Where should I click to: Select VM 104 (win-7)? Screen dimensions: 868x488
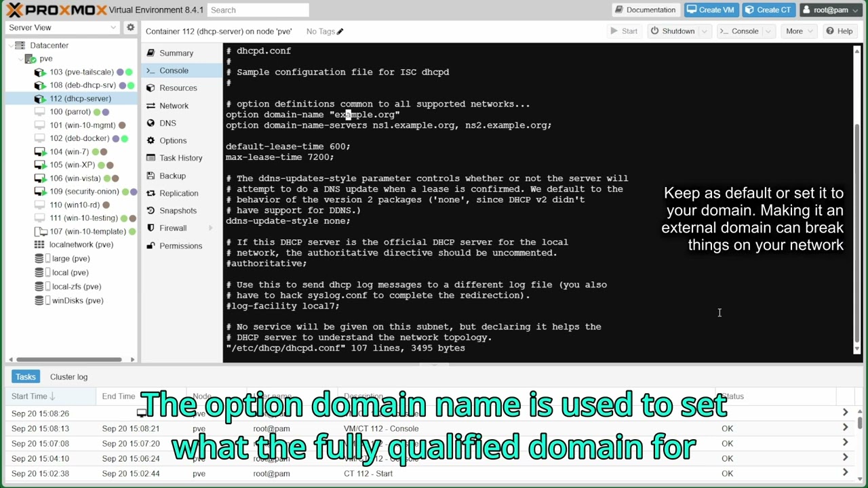pyautogui.click(x=69, y=152)
